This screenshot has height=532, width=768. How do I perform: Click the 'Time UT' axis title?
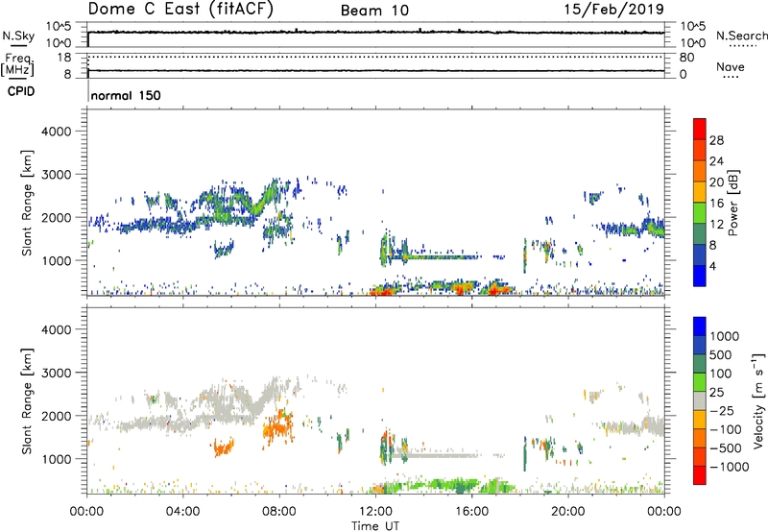375,526
